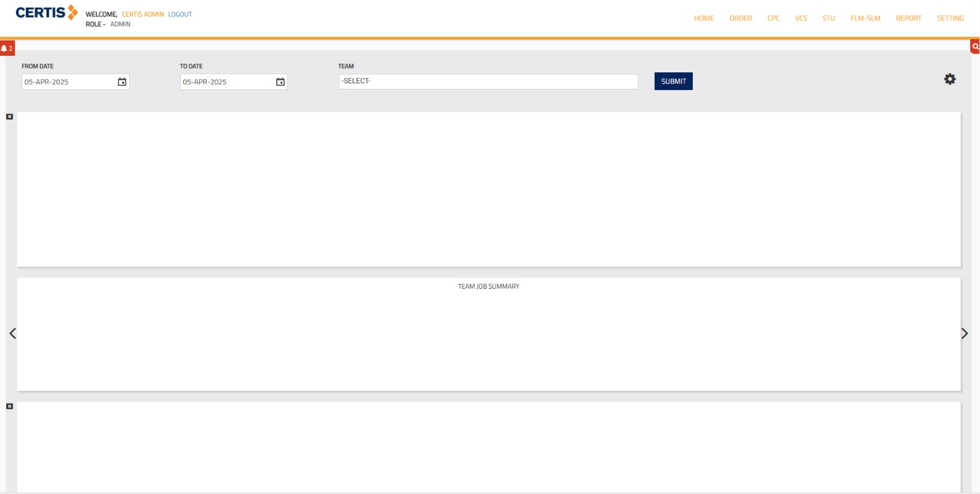The height and width of the screenshot is (494, 980).
Task: Open the CPC menu
Action: [x=773, y=18]
